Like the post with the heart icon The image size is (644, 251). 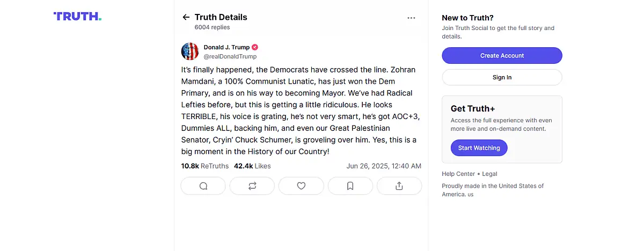(x=301, y=186)
